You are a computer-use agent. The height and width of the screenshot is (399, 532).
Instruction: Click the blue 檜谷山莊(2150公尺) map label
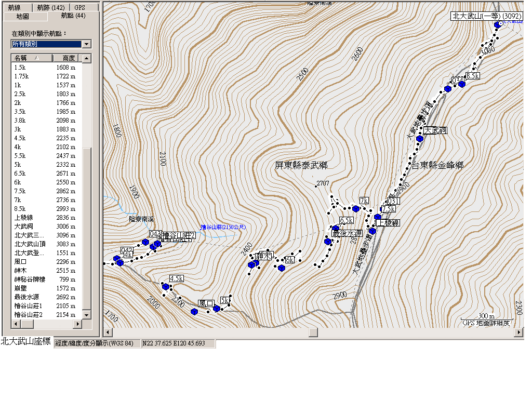[x=223, y=227]
